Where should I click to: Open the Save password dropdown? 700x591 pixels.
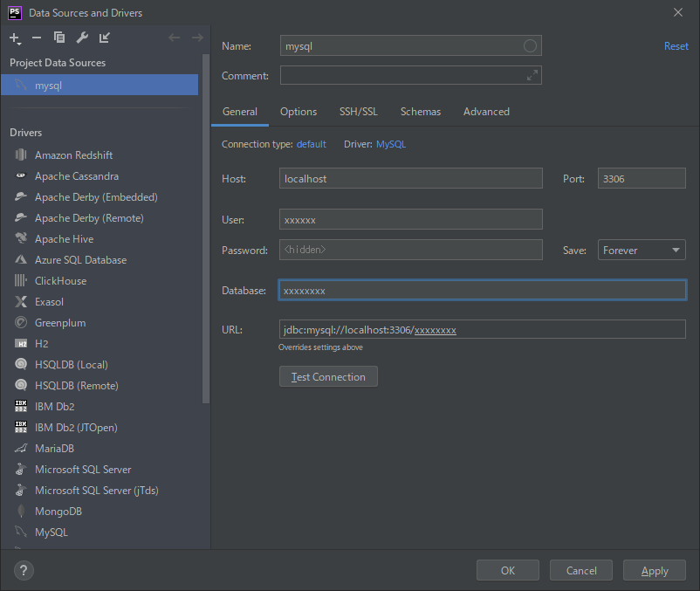click(x=642, y=250)
